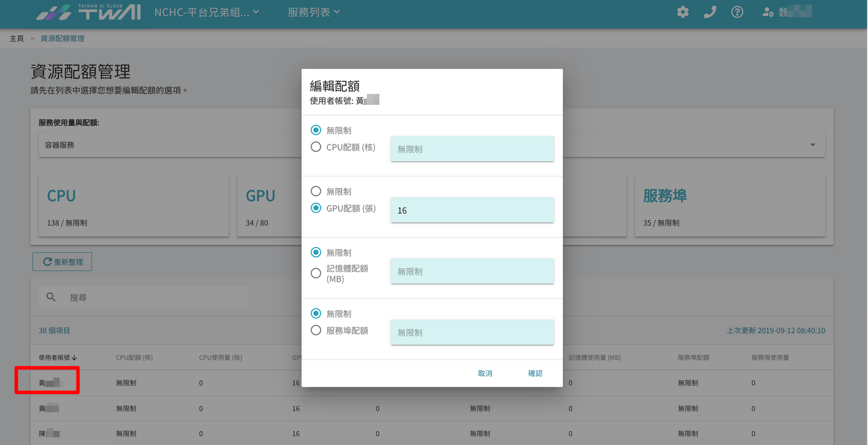This screenshot has height=445, width=868.
Task: Select the 記憶體配額 (MB) radio button
Action: click(316, 273)
